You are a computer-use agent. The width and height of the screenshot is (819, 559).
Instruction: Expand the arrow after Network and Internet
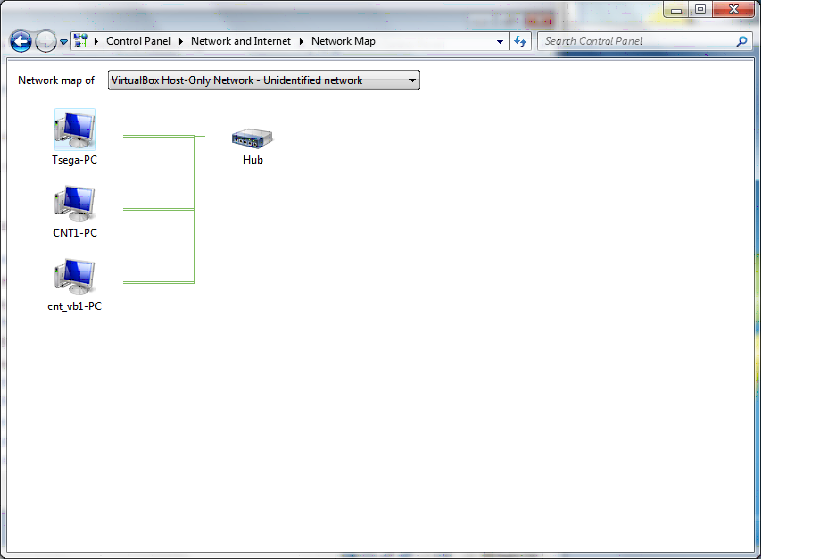(x=301, y=41)
